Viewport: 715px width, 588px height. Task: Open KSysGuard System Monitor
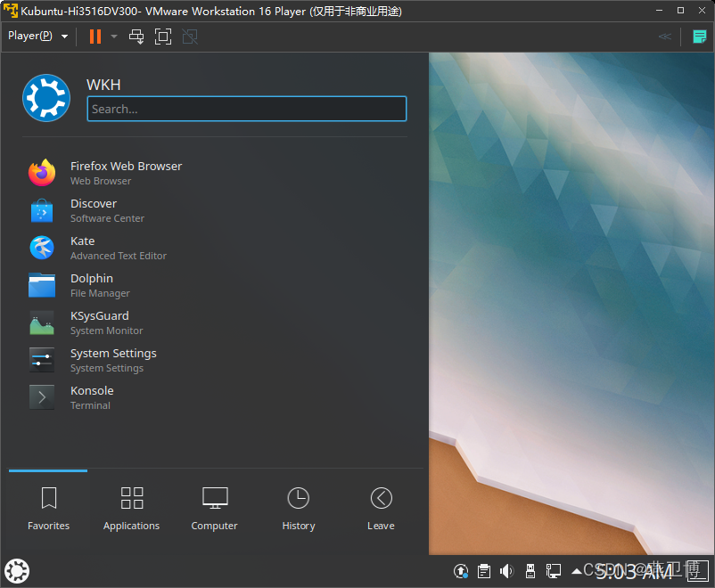pyautogui.click(x=106, y=323)
